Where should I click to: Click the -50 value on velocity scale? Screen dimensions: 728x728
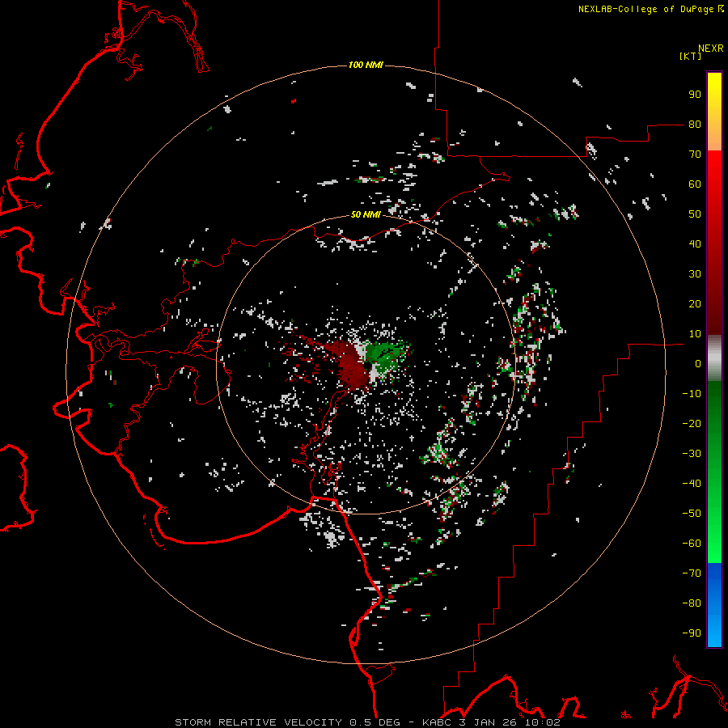tap(692, 514)
